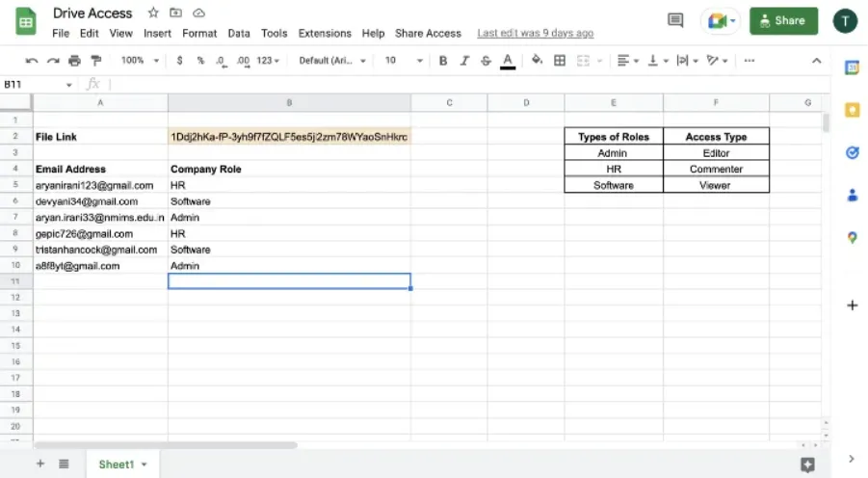Image resolution: width=868 pixels, height=478 pixels.
Task: Open the Help menu
Action: coord(373,33)
